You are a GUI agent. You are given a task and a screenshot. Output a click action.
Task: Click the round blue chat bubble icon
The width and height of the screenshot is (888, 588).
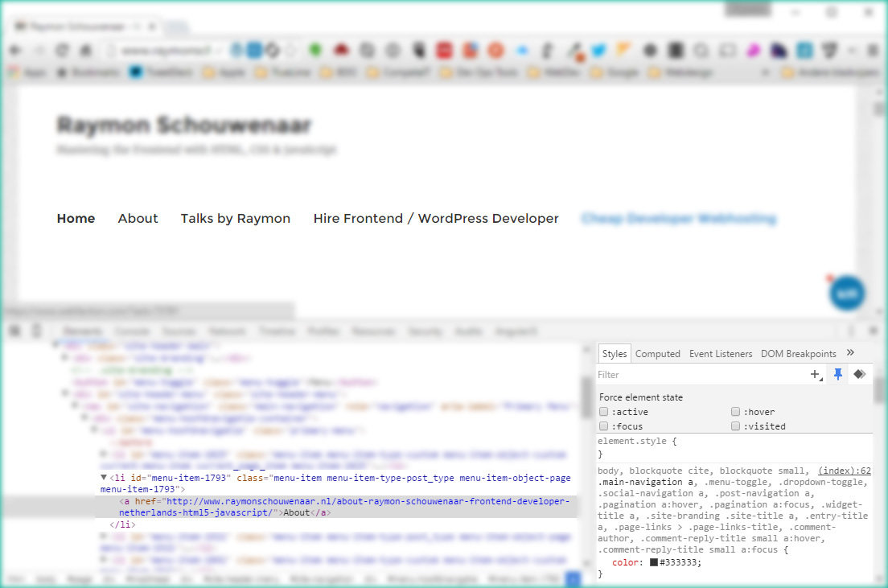point(847,293)
